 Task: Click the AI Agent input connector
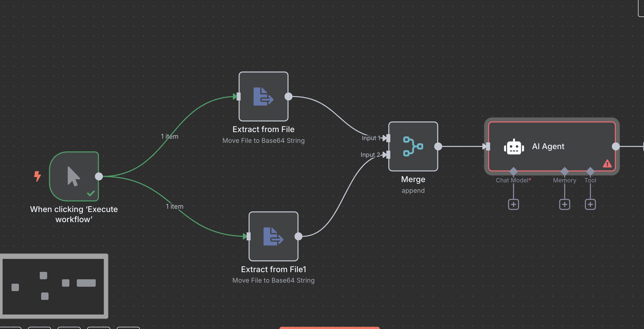[488, 146]
